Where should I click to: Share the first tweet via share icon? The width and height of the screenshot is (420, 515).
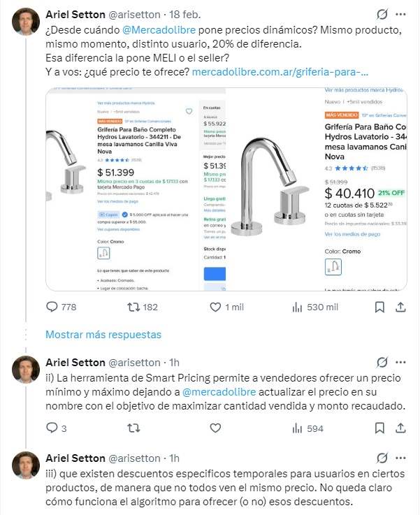(402, 307)
